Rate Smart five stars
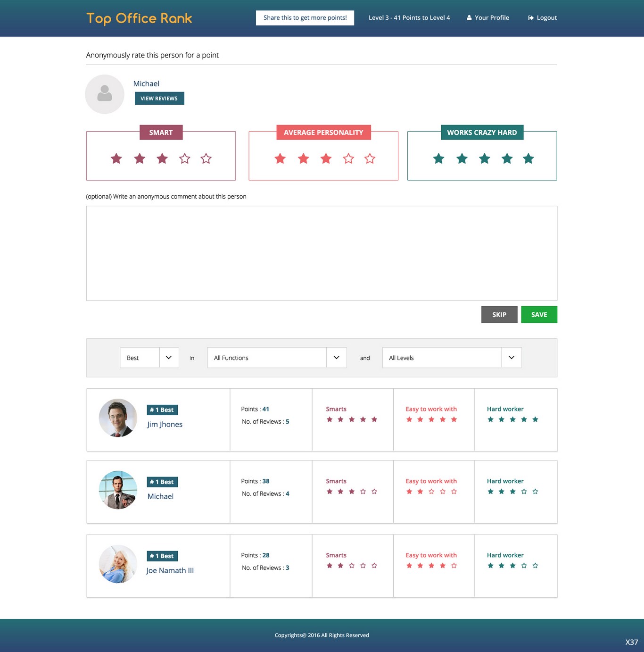This screenshot has height=652, width=644. coord(206,159)
